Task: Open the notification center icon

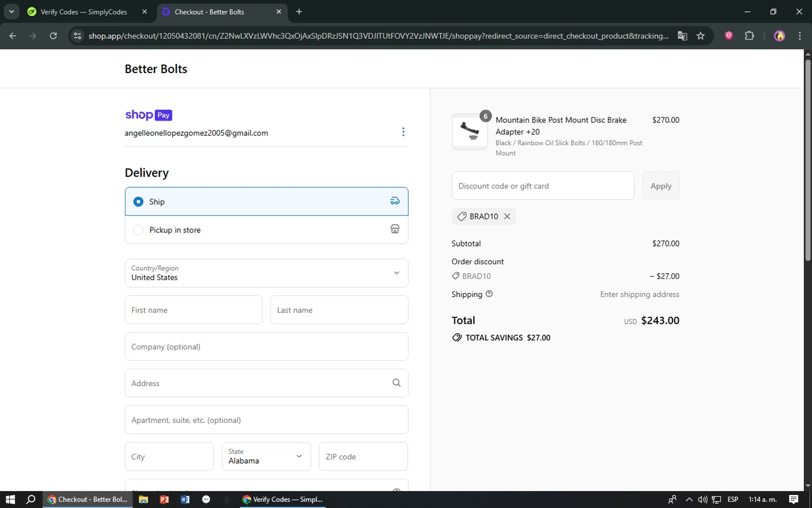Action: click(x=794, y=499)
